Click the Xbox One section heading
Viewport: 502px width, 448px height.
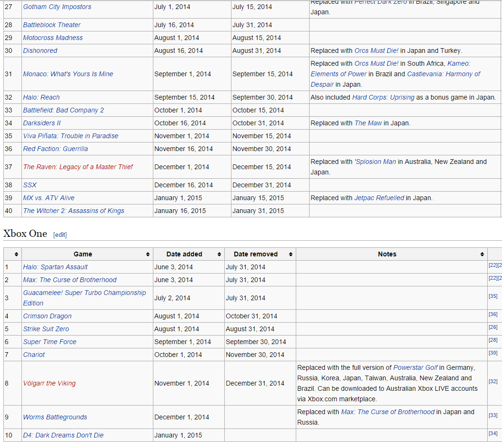(x=25, y=234)
